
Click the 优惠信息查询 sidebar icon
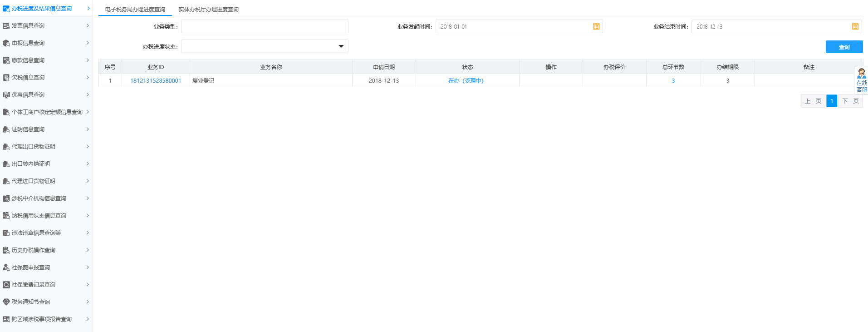6,95
